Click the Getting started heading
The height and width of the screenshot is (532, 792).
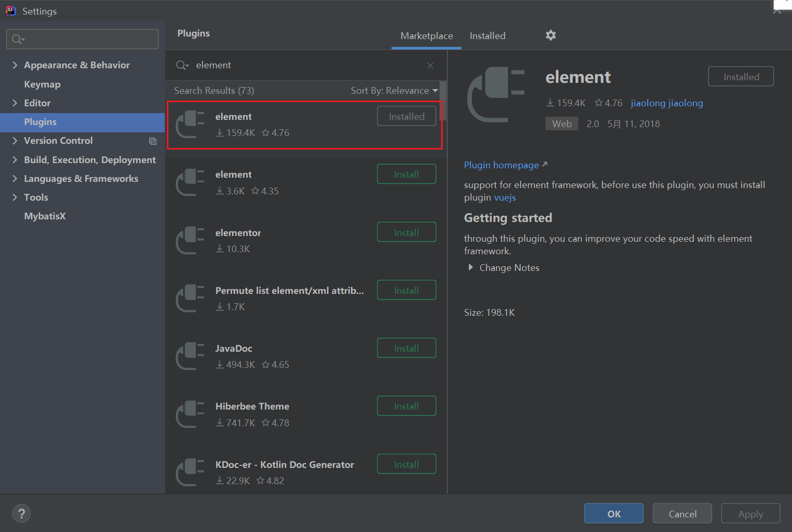pos(508,218)
